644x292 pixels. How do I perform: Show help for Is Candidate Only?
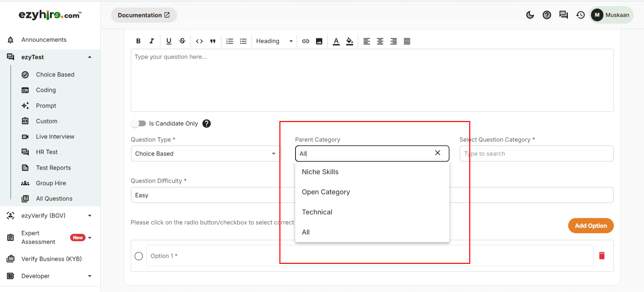click(207, 123)
